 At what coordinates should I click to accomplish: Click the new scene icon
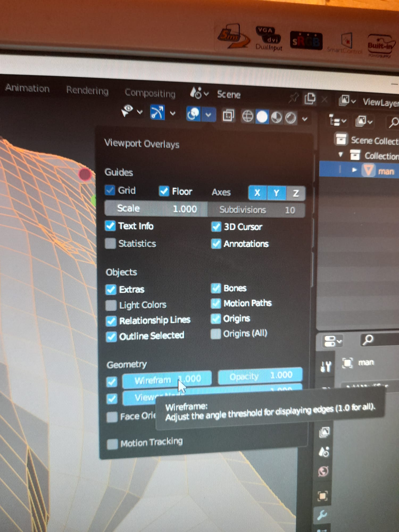coord(310,99)
